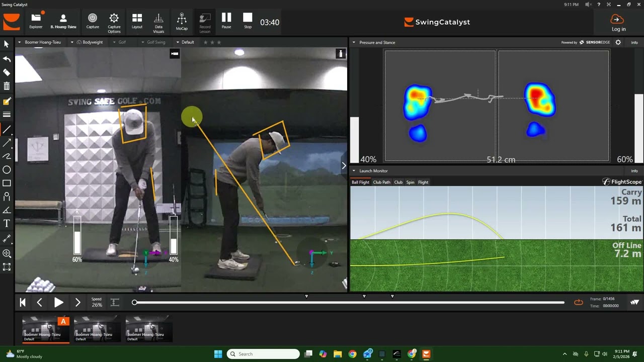The width and height of the screenshot is (644, 362).
Task: Step back one frame
Action: [x=39, y=302]
